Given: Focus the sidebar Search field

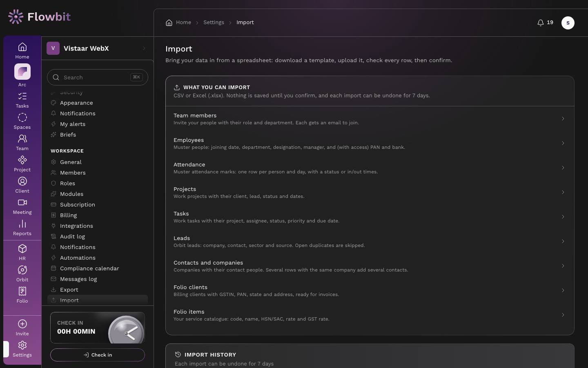Looking at the screenshot, I should click(98, 77).
